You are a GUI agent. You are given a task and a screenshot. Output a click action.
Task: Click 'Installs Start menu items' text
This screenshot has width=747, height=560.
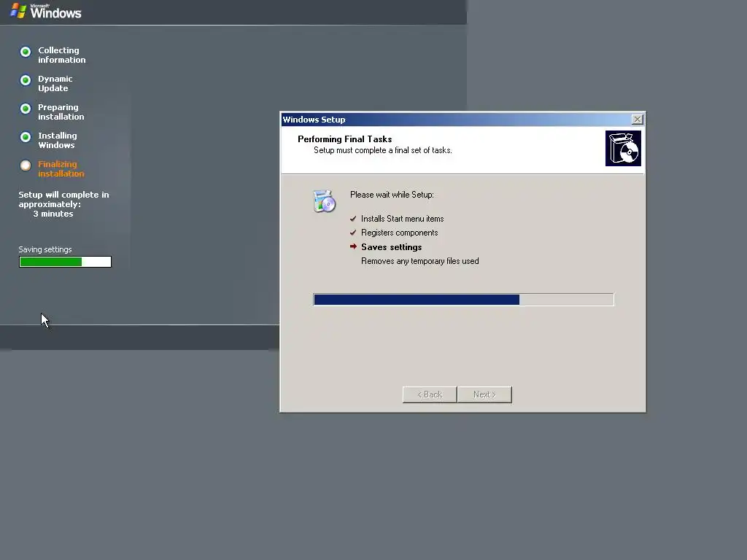coord(403,219)
